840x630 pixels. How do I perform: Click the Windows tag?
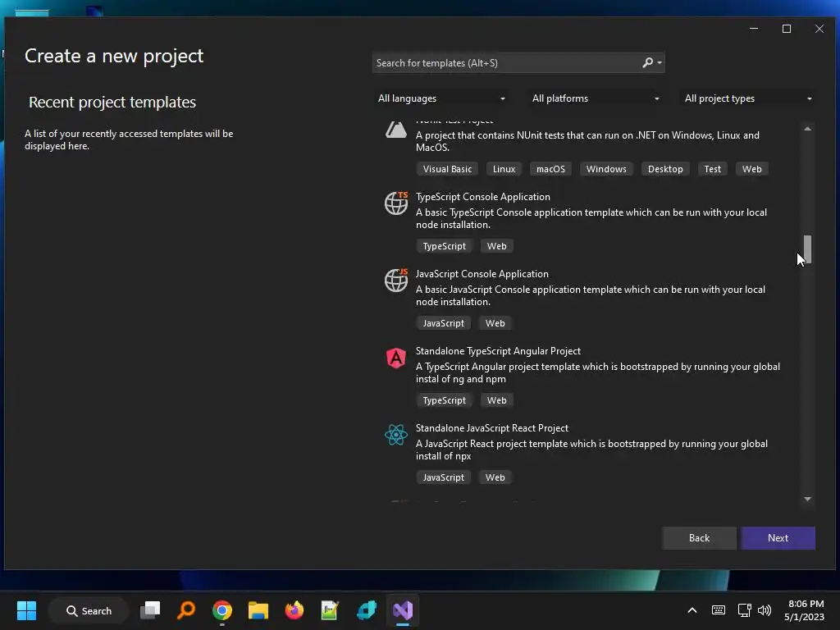coord(606,169)
